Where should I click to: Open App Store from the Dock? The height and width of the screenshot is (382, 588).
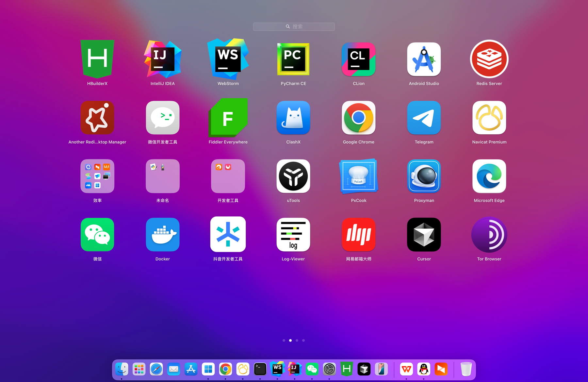[x=191, y=369]
